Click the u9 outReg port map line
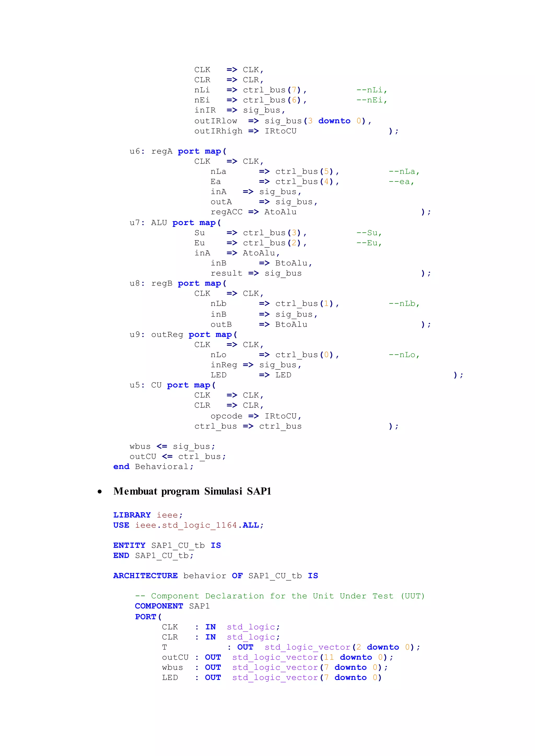This screenshot has width=535, height=756. (183, 335)
